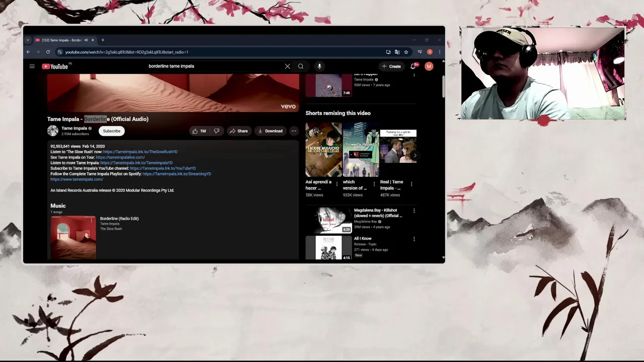644x362 pixels.
Task: Subscribe to Tame Impala channel
Action: point(112,131)
